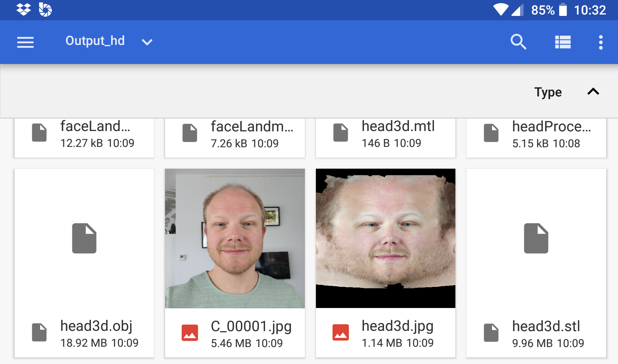This screenshot has width=618, height=364.
Task: Open the head3d.jpg texture thumbnail
Action: (x=385, y=238)
